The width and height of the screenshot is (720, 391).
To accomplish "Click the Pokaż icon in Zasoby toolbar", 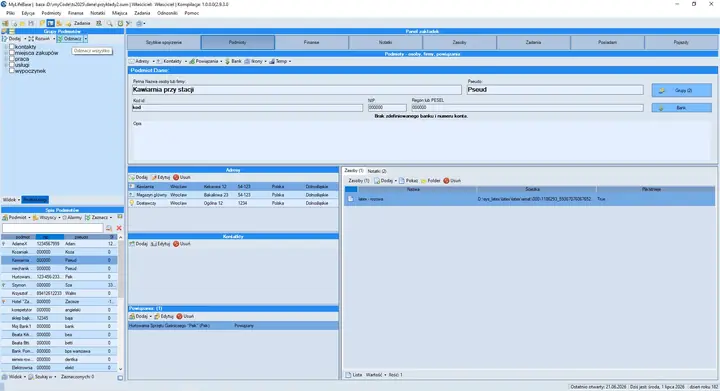I will 402,181.
